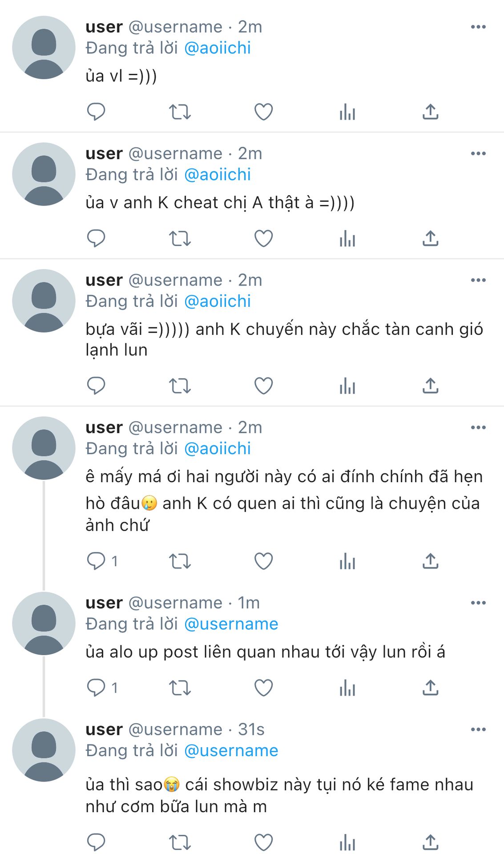Like the "ủa vl =)))" tweet

(263, 112)
